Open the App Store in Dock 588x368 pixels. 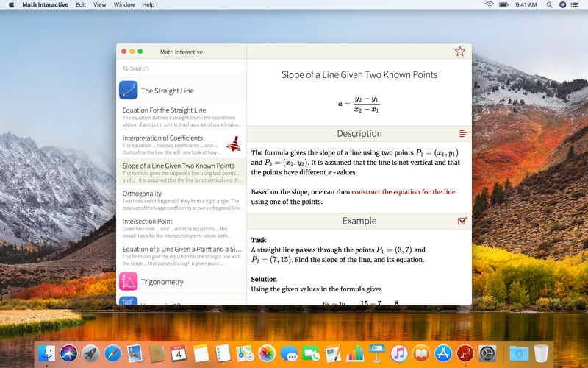point(443,353)
